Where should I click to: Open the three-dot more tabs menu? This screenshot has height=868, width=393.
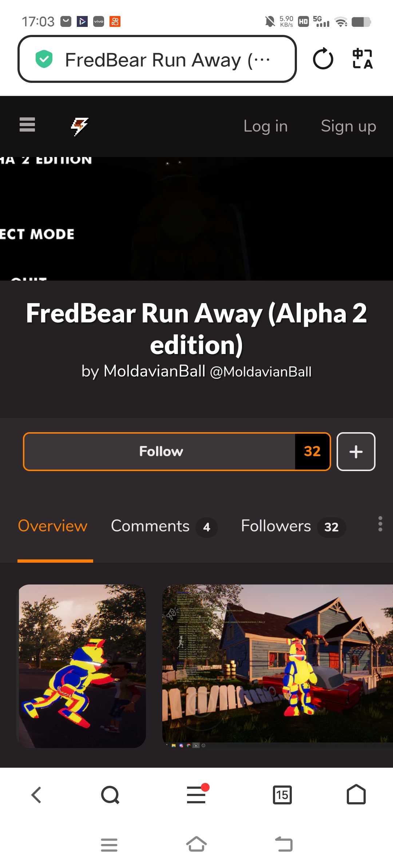click(380, 524)
